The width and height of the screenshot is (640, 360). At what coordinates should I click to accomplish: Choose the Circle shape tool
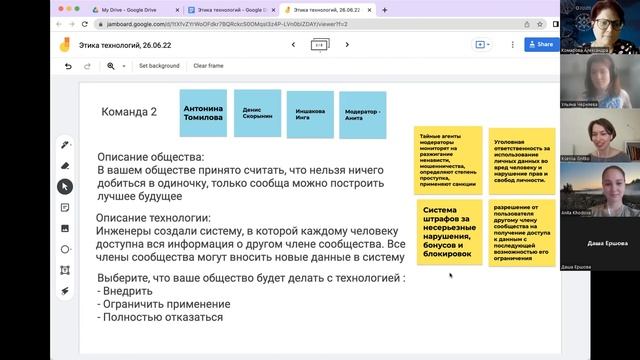[x=65, y=249]
